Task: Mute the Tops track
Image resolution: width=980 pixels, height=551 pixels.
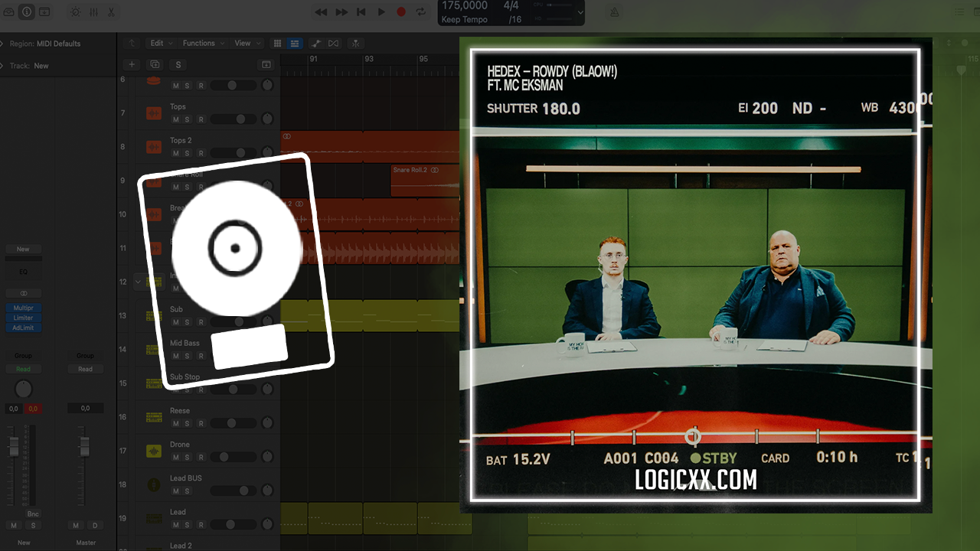Action: point(175,119)
